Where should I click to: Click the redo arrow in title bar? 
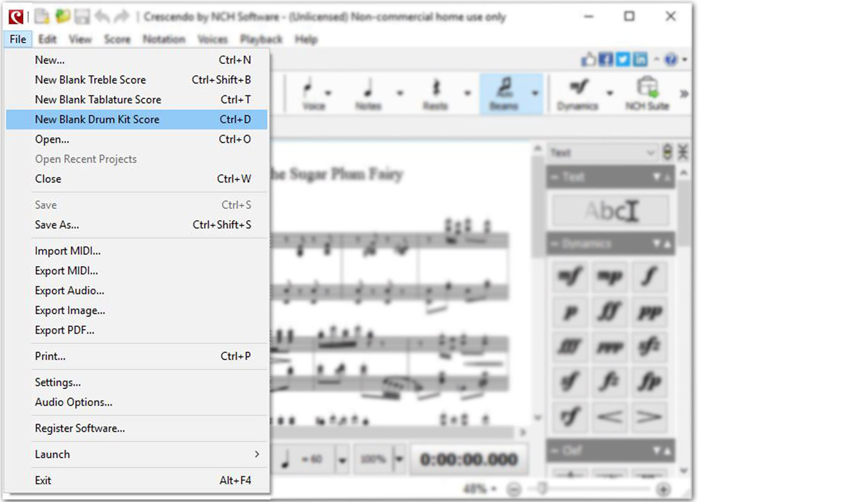pos(121,17)
